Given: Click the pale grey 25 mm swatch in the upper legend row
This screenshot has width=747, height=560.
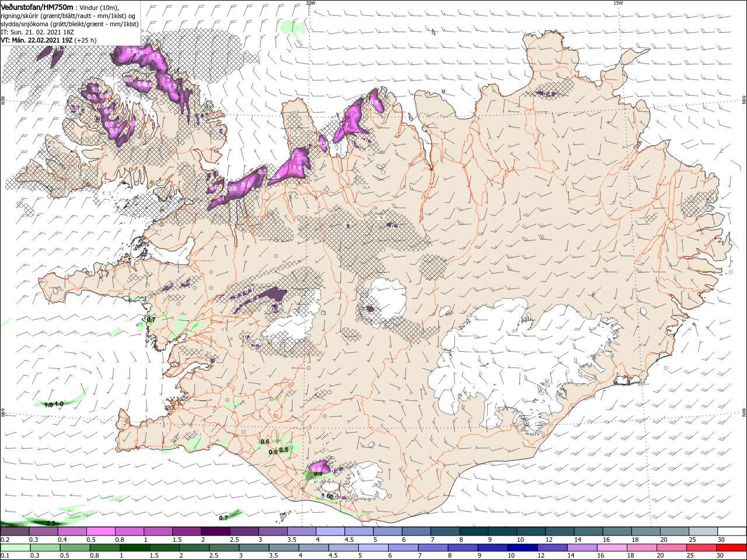Looking at the screenshot, I should tap(702, 531).
